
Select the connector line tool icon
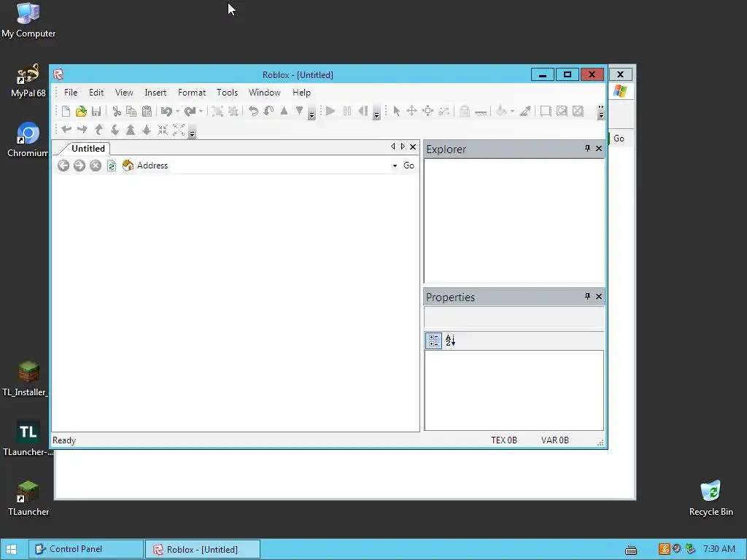tap(444, 112)
